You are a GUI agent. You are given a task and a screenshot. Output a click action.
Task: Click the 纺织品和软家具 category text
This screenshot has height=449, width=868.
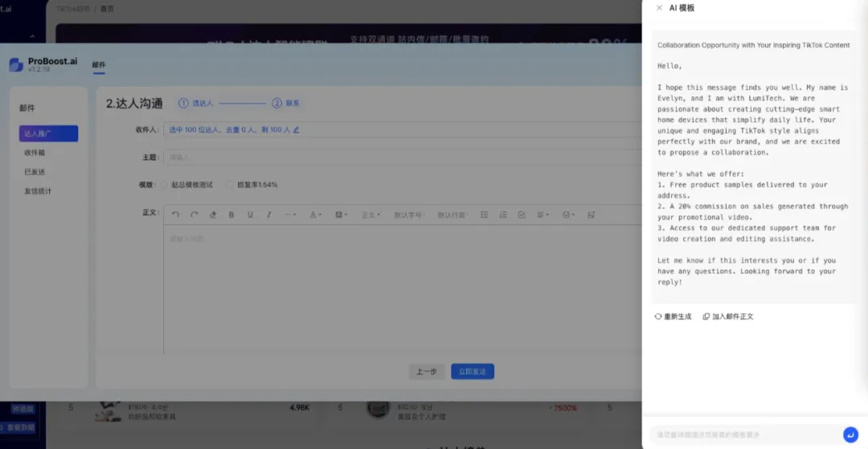tap(152, 416)
